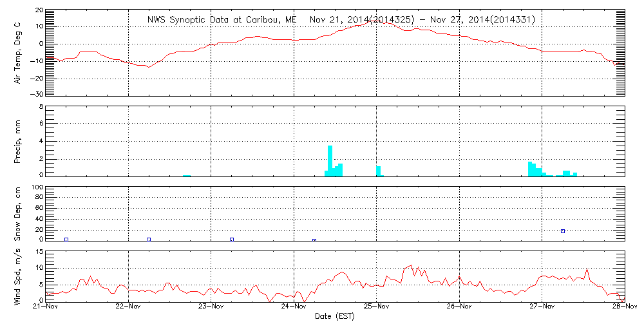Click the first precipitation bar before 27-Nov

click(x=531, y=169)
